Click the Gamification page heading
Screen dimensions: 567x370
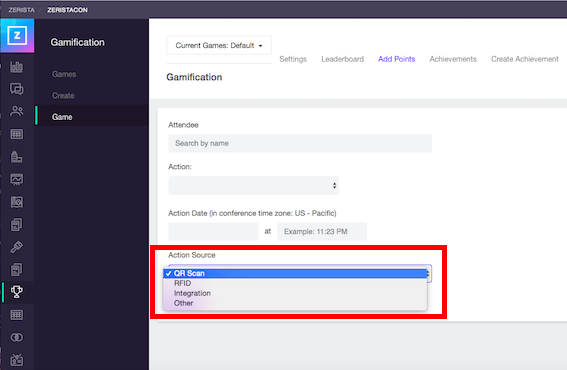[194, 77]
